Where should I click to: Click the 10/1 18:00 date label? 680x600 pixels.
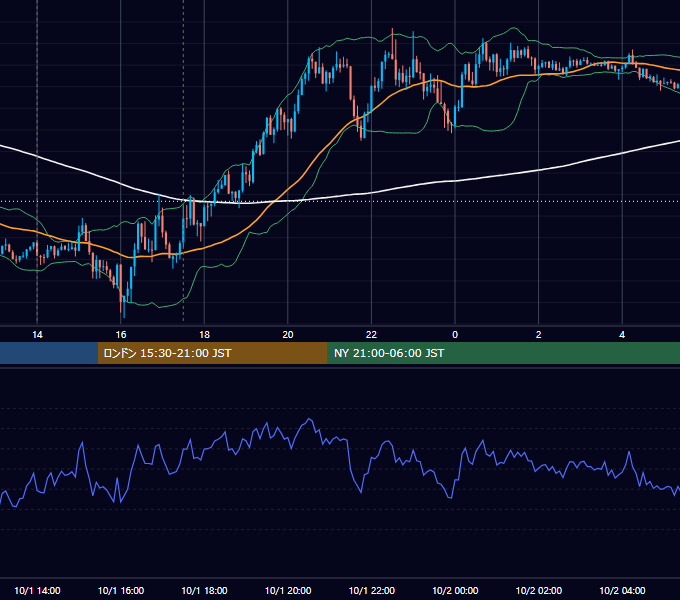coord(204,590)
